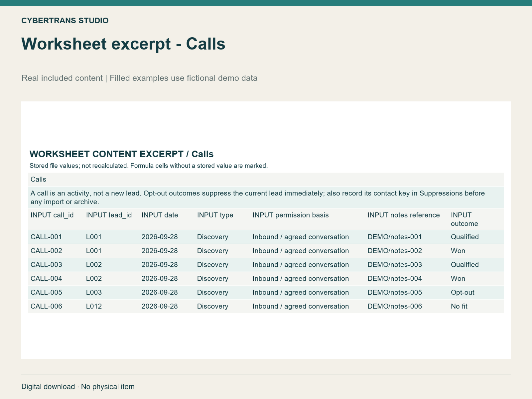Image resolution: width=532 pixels, height=399 pixels.
Task: Click the 'Stored file values; not recalculated' note
Action: (149, 166)
